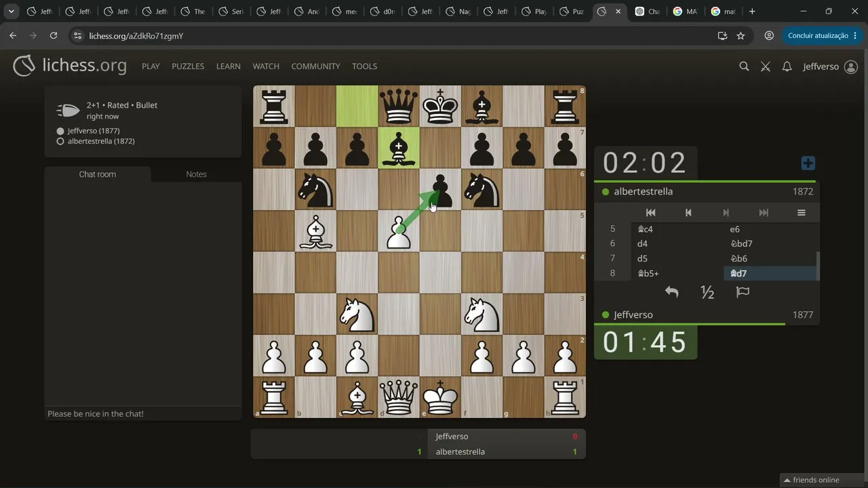868x488 pixels.
Task: Select the white queen on d1
Action: 399,397
